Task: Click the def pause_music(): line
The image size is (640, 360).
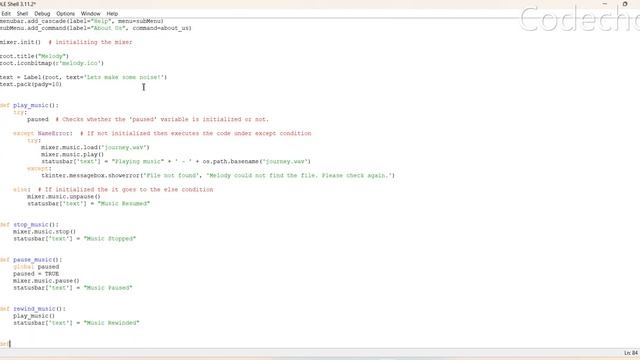Action: pos(31,260)
